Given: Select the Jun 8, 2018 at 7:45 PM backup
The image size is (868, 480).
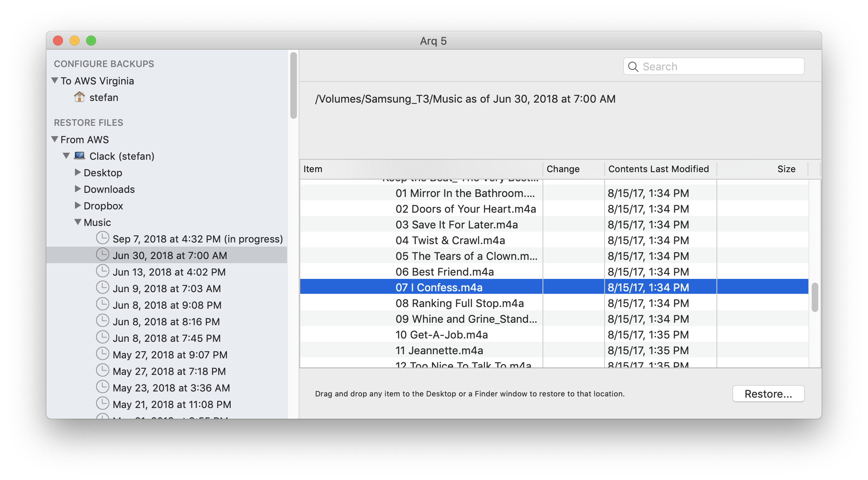Looking at the screenshot, I should (x=167, y=338).
